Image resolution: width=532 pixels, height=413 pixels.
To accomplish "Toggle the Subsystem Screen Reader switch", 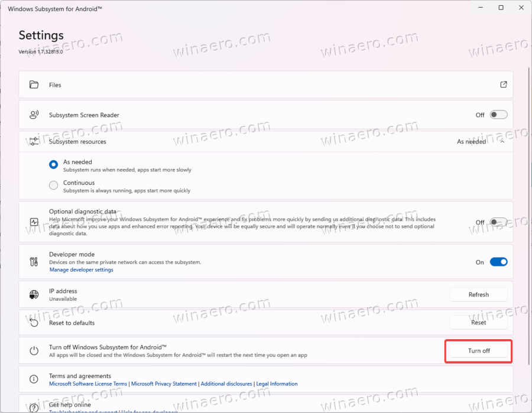I will click(498, 114).
